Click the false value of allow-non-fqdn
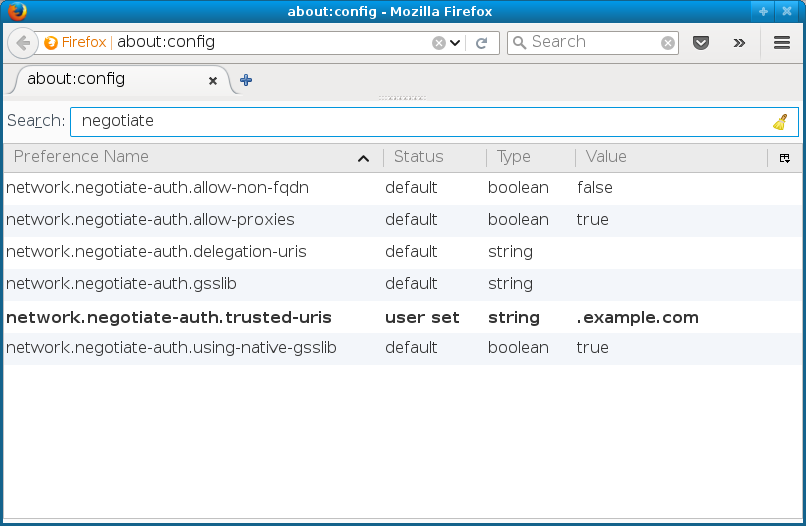The image size is (806, 526). click(x=594, y=188)
